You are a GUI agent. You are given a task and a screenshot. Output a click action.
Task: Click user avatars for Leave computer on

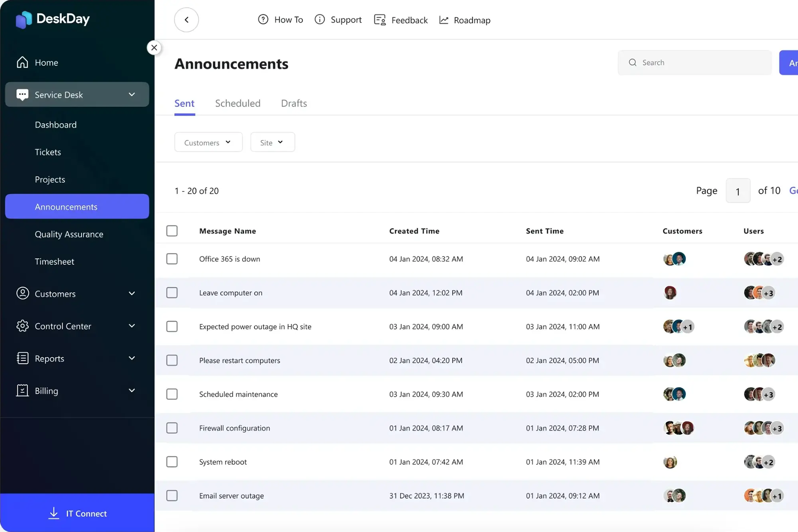coord(759,293)
